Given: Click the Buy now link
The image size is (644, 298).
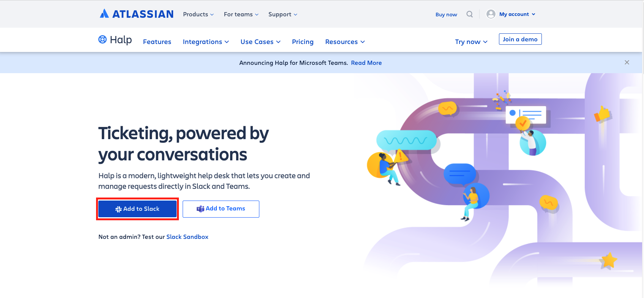Looking at the screenshot, I should click(446, 14).
